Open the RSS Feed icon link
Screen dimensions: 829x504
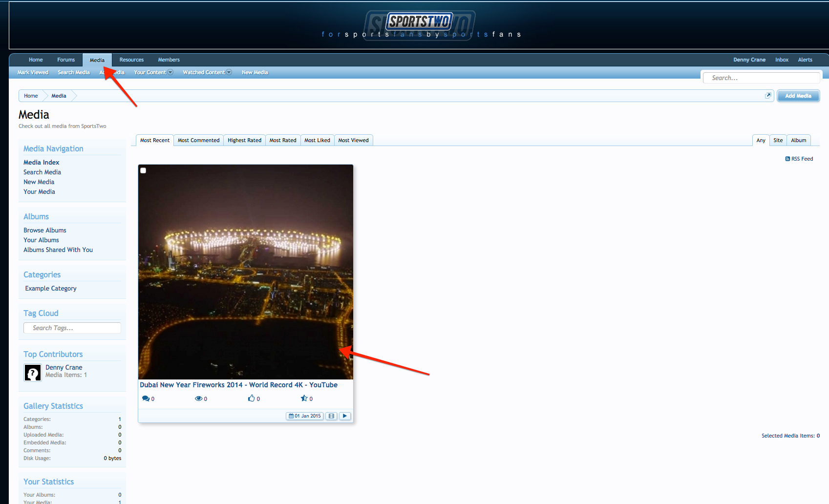pos(787,159)
